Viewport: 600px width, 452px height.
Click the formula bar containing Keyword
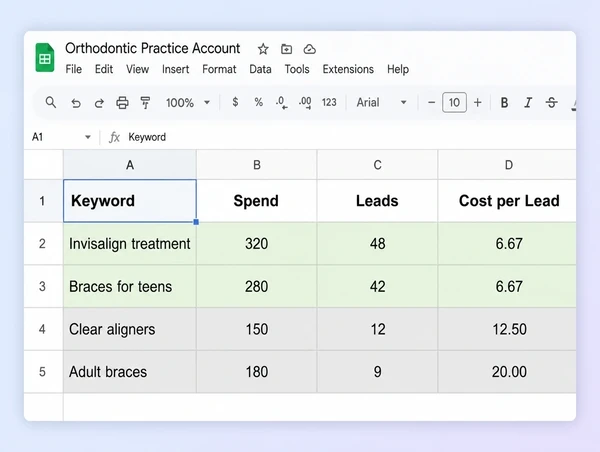tap(350, 137)
